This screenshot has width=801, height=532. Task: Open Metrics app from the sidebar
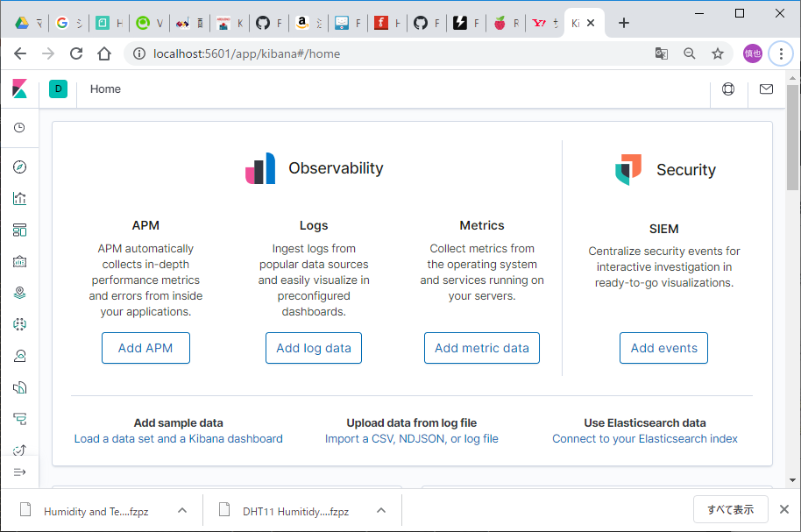(19, 356)
